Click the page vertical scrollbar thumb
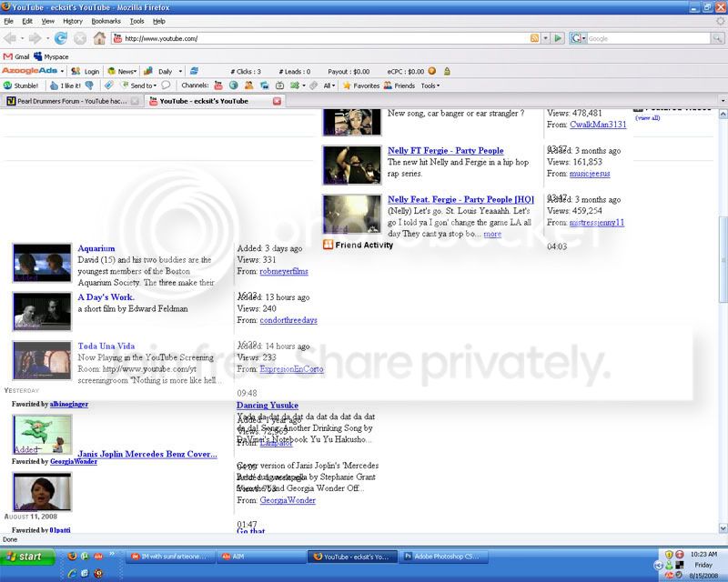Viewport: 728px width, 582px height. [723, 260]
